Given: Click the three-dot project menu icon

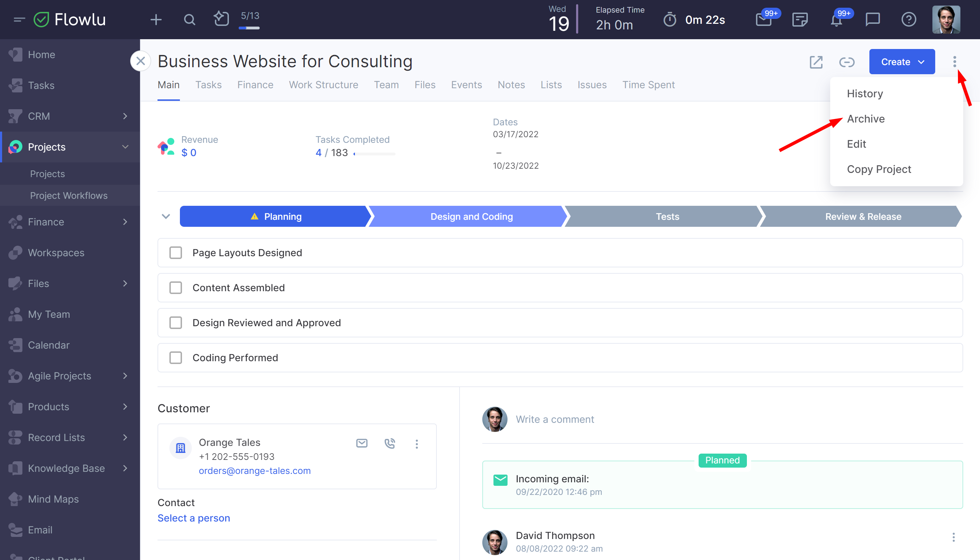Looking at the screenshot, I should point(954,62).
